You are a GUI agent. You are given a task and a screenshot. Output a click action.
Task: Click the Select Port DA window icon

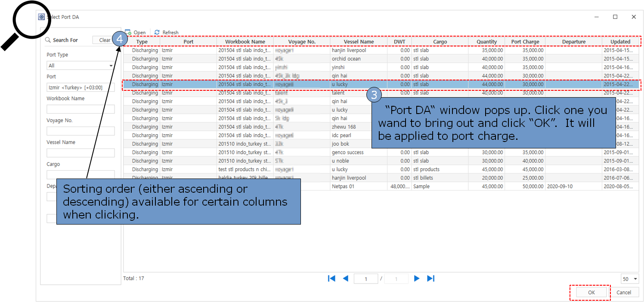(41, 17)
